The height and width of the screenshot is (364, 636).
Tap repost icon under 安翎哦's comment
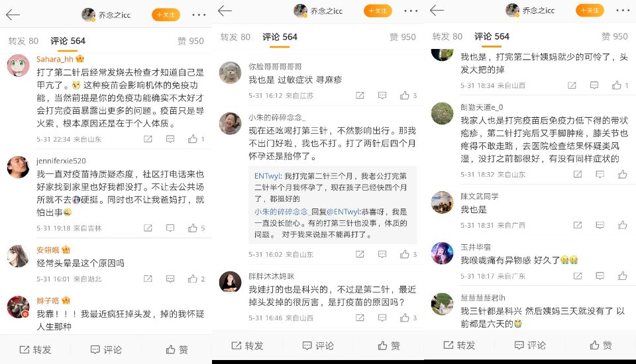pos(148,279)
